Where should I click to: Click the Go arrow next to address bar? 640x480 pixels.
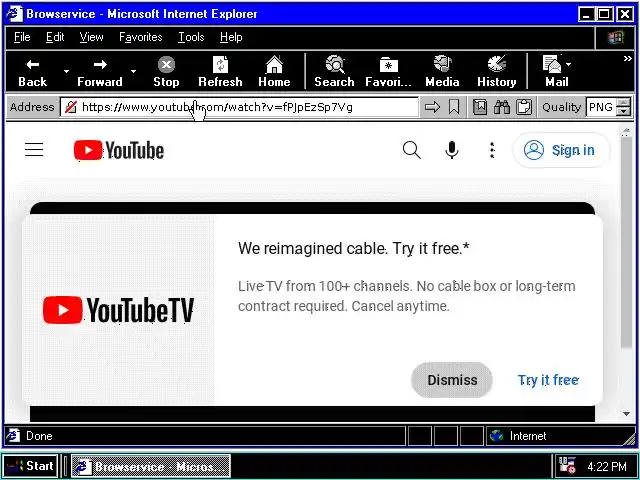pyautogui.click(x=432, y=107)
